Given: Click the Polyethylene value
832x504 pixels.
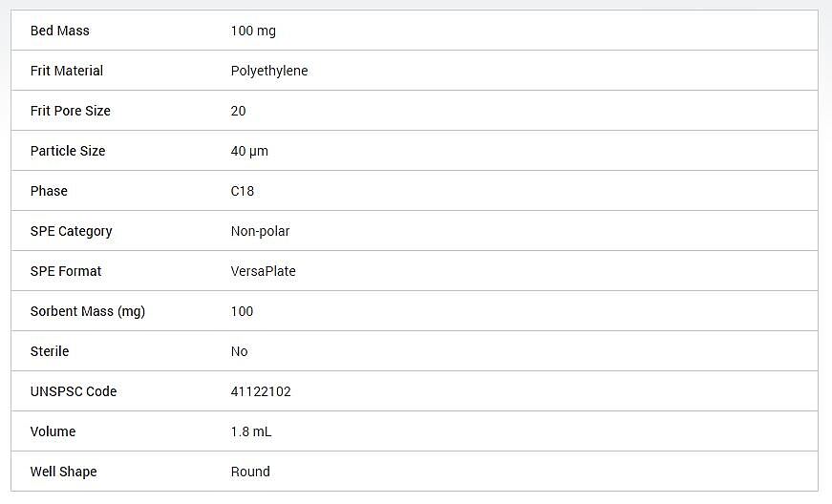Looking at the screenshot, I should [269, 71].
